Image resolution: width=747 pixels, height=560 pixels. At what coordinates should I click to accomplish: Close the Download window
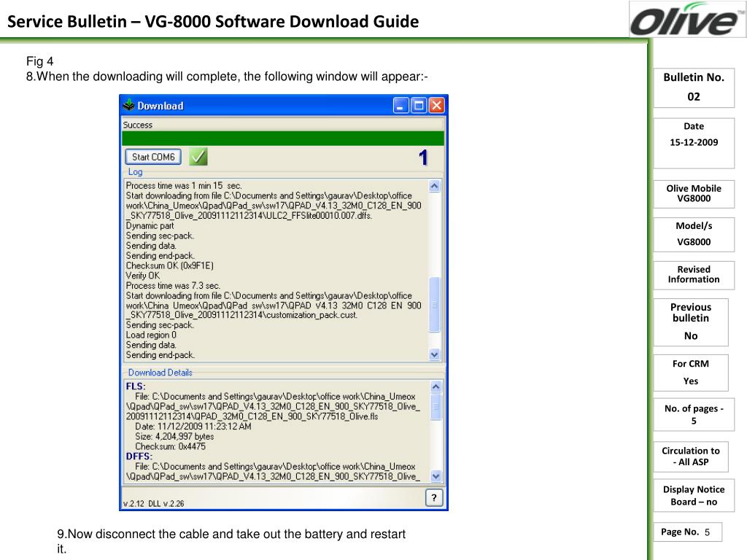[x=436, y=105]
